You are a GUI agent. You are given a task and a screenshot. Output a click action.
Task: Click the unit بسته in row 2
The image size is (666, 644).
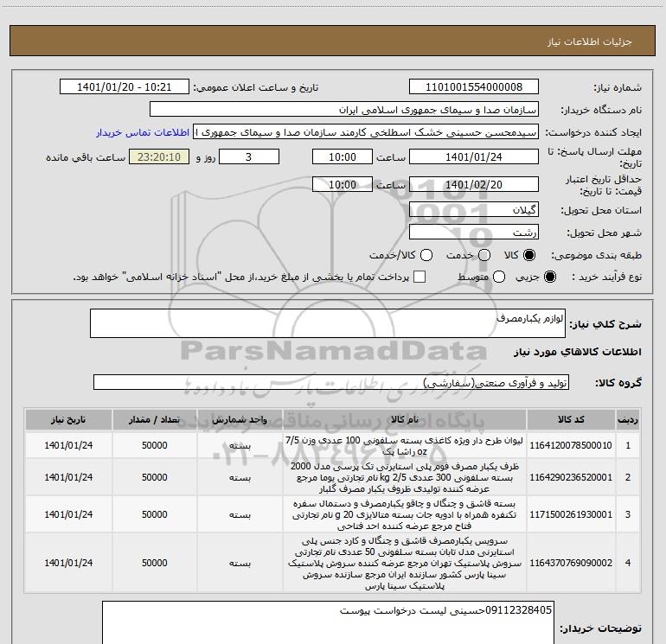[x=240, y=477]
